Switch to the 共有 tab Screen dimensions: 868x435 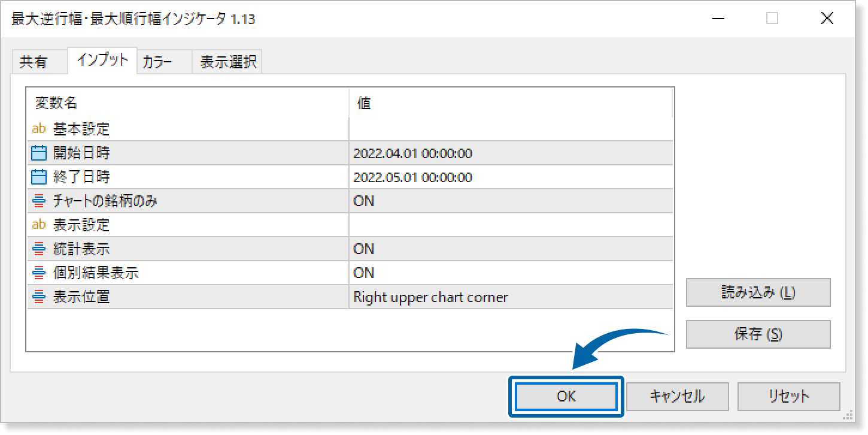34,62
